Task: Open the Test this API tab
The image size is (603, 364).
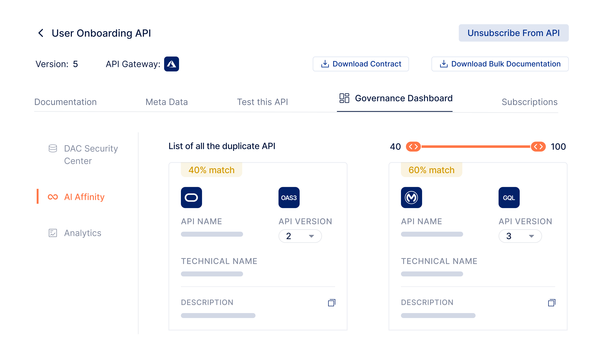Action: coord(262,102)
